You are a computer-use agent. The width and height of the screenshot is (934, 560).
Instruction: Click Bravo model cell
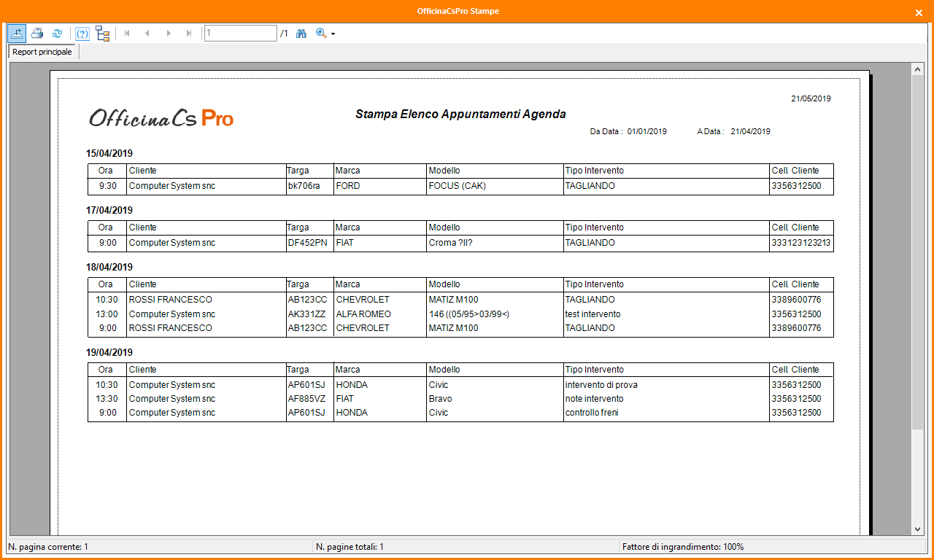pos(441,399)
